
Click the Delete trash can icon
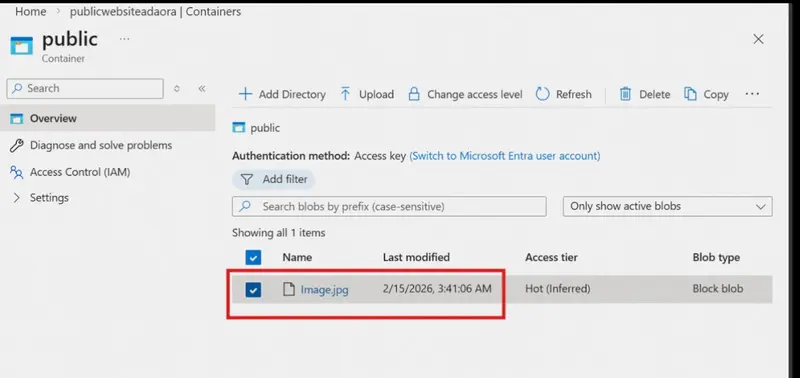pyautogui.click(x=625, y=94)
